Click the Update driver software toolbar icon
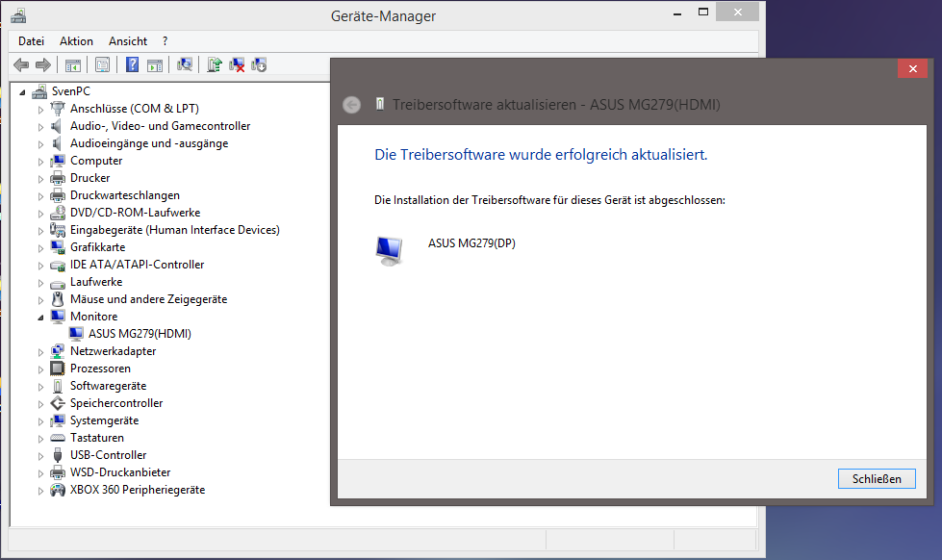 click(215, 64)
